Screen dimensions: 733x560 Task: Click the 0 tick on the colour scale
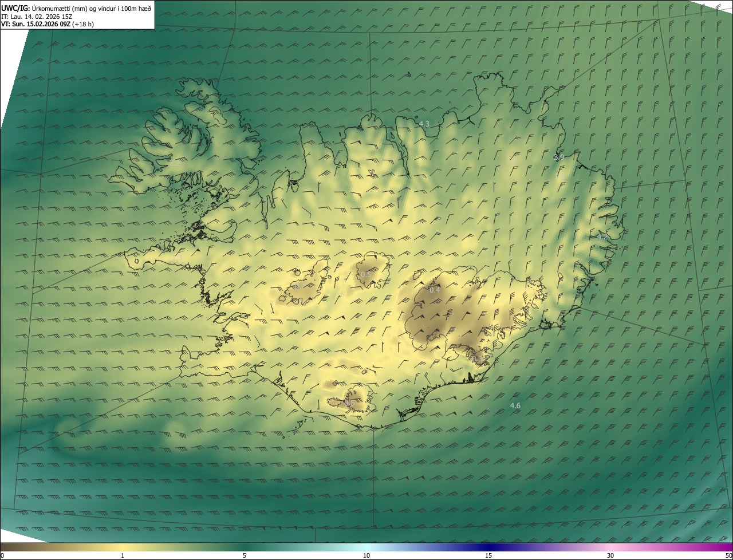pyautogui.click(x=2, y=555)
